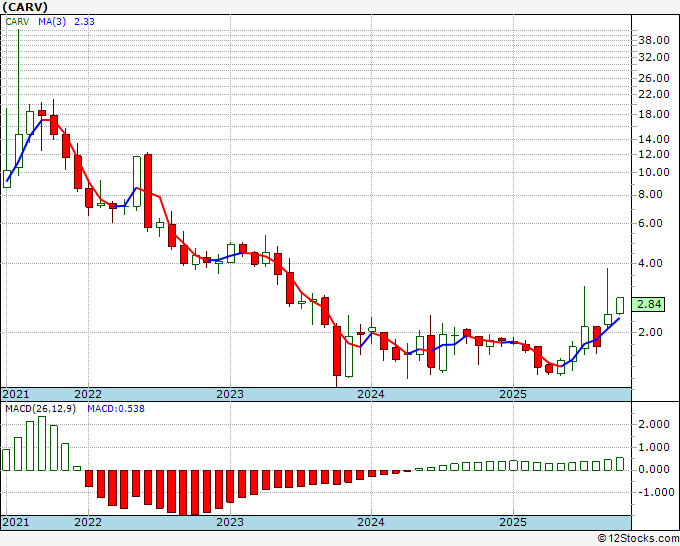Click the CARV legend label
The width and height of the screenshot is (680, 546).
(17, 21)
